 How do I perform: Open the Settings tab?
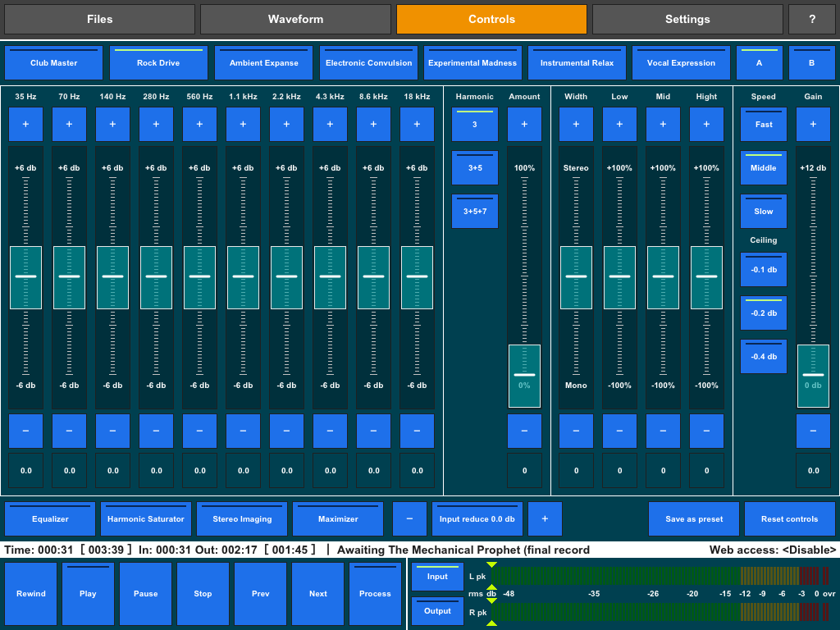click(687, 18)
